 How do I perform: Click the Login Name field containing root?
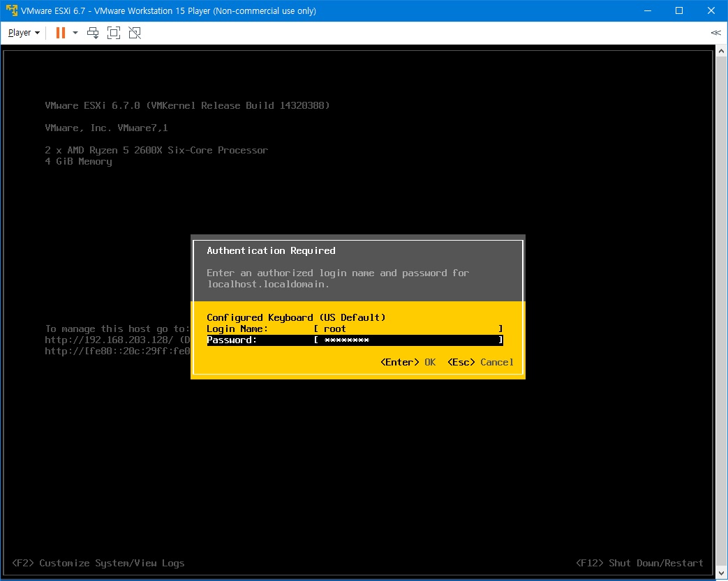pyautogui.click(x=408, y=329)
